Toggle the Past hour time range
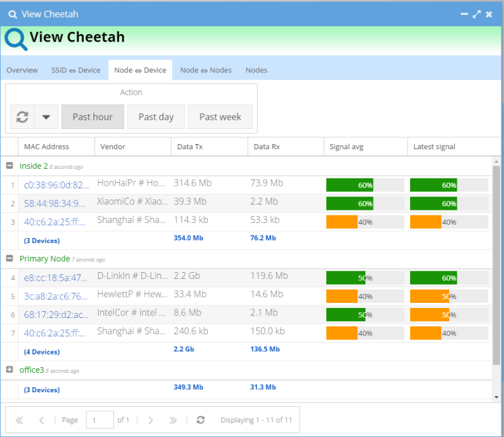Viewport: 504px width, 437px height. point(93,116)
